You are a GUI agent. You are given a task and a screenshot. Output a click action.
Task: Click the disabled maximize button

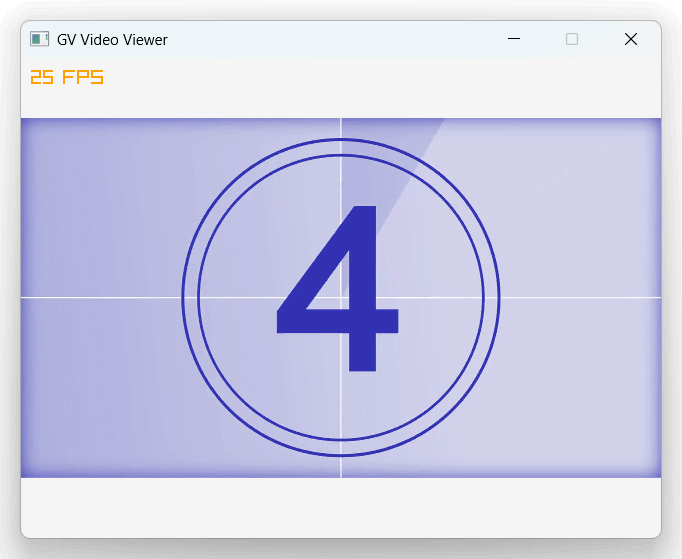tap(572, 39)
